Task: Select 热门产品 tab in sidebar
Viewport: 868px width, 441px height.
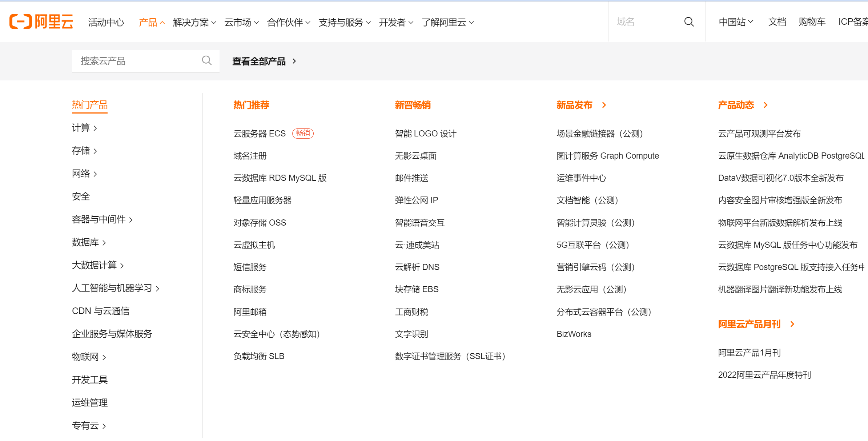Action: (90, 105)
